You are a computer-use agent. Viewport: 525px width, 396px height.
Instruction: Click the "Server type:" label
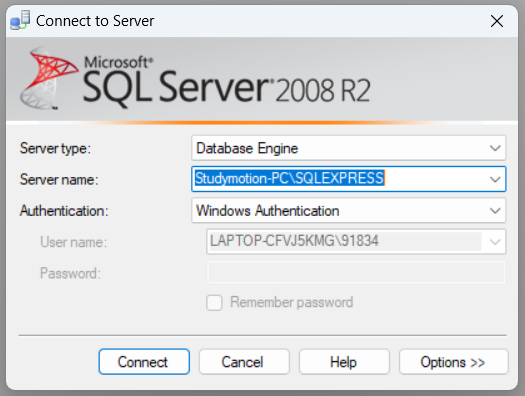55,148
